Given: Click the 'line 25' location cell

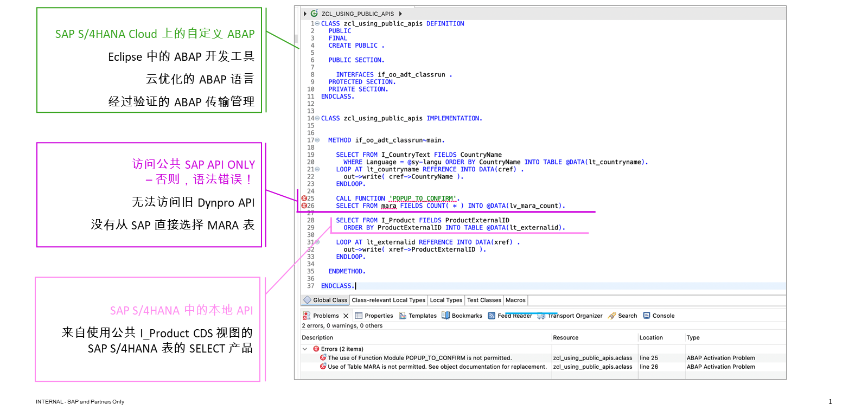Looking at the screenshot, I should pyautogui.click(x=649, y=358).
